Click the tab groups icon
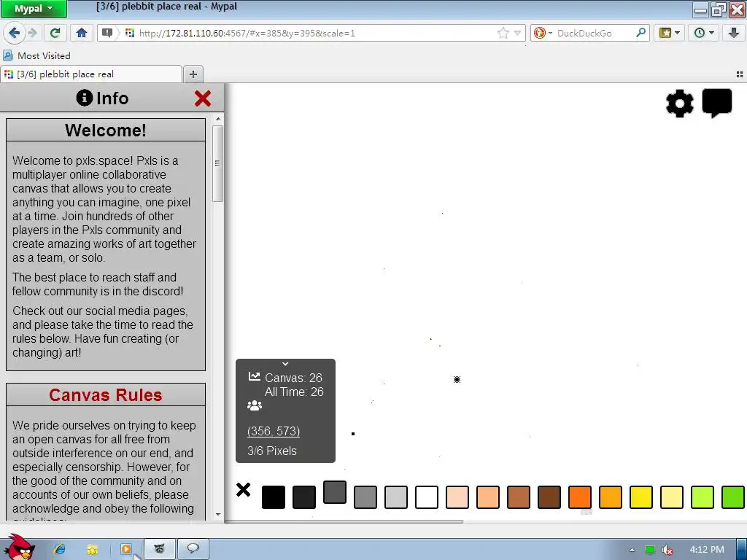This screenshot has height=560, width=747. (x=740, y=74)
